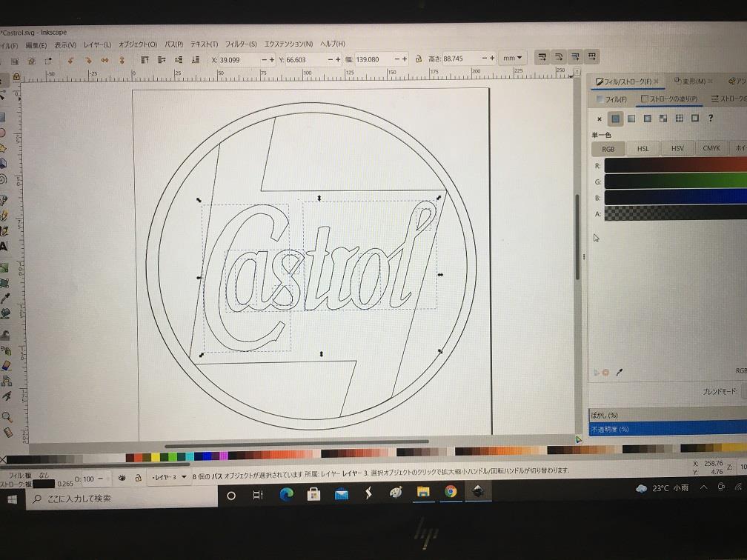This screenshot has height=560, width=747.
Task: Click the green G channel slider
Action: point(676,181)
